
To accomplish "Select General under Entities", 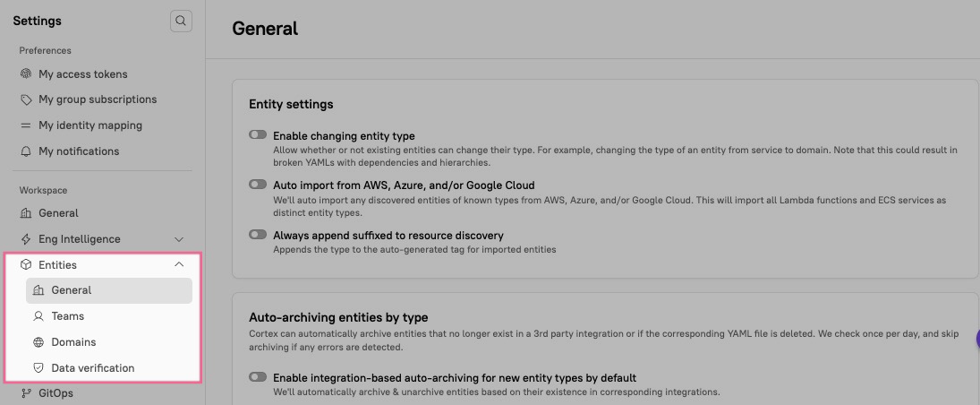I will [x=72, y=290].
